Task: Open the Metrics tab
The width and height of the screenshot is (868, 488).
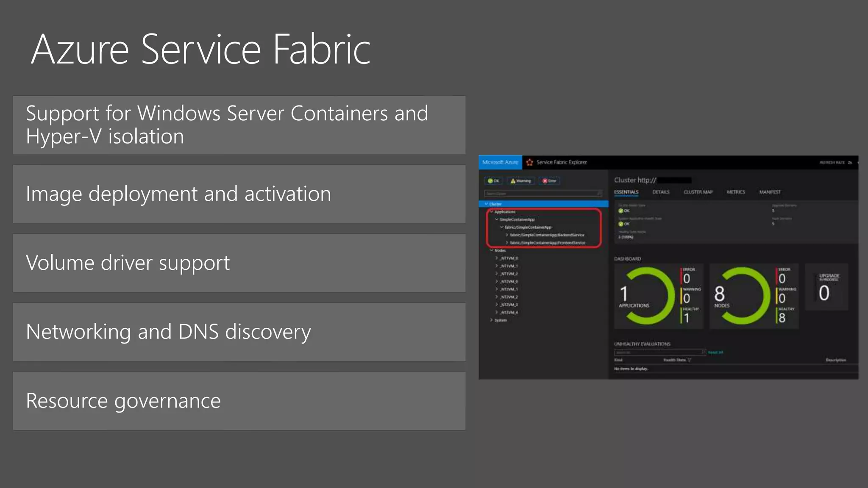Action: click(736, 192)
